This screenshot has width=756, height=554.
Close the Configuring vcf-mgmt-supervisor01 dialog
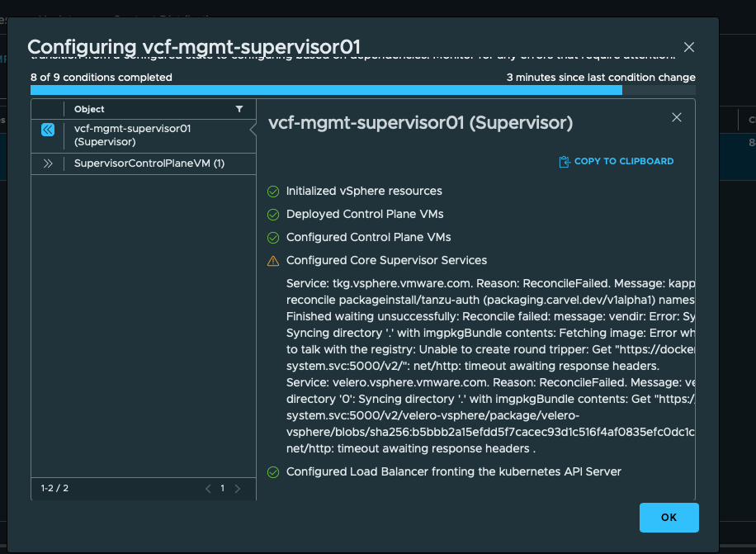[689, 47]
